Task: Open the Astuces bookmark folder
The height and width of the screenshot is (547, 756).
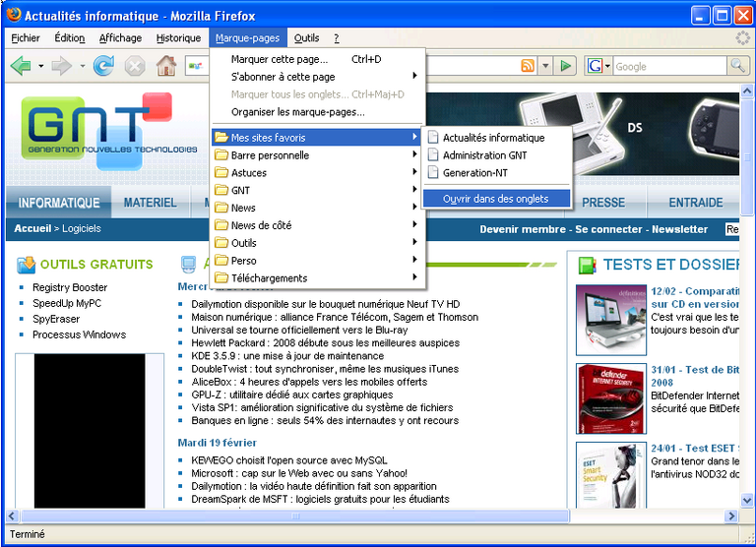Action: [317, 172]
